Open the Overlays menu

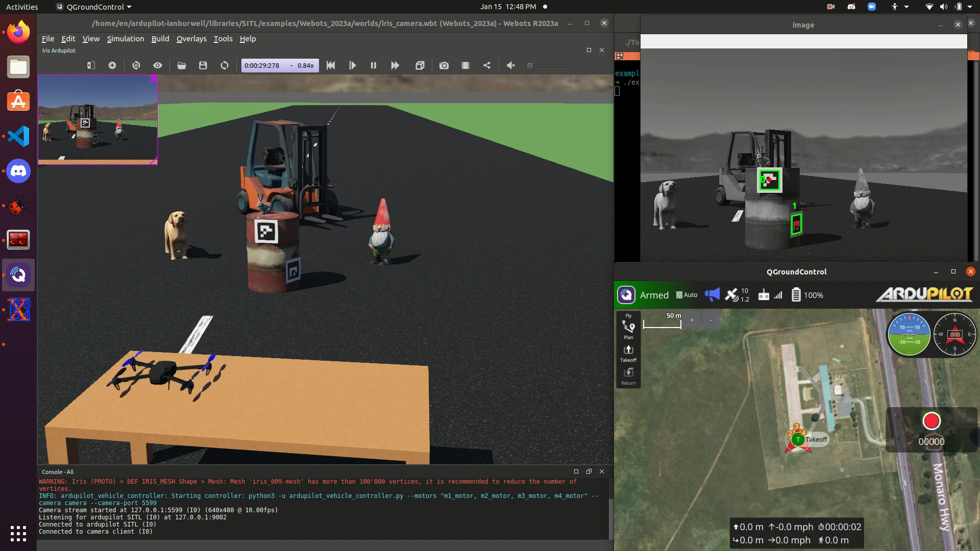click(x=191, y=39)
